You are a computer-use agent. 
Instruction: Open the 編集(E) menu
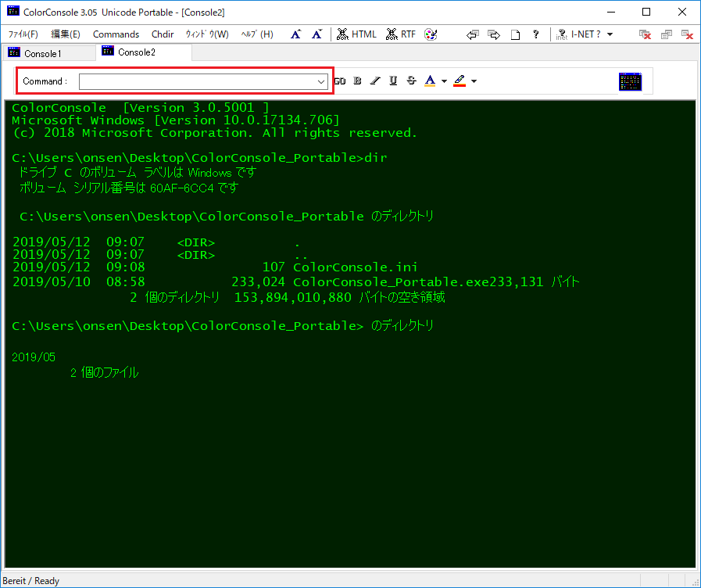[x=66, y=34]
